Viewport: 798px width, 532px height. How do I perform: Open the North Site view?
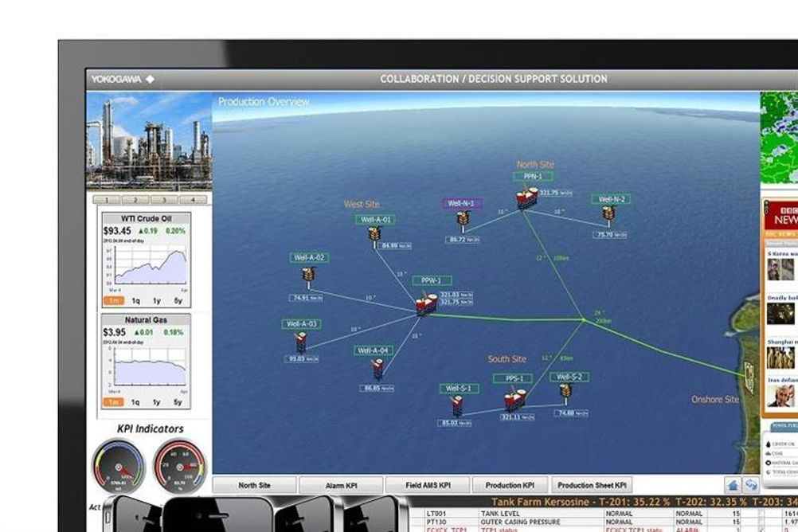[254, 485]
